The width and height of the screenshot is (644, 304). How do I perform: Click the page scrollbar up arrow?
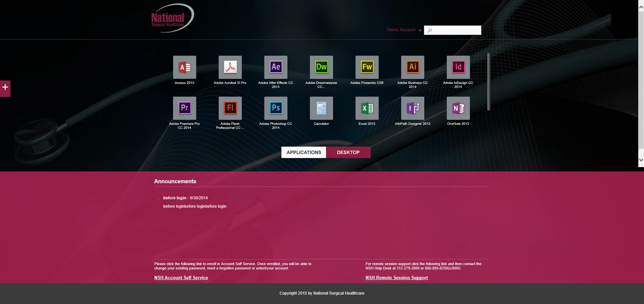[641, 7]
